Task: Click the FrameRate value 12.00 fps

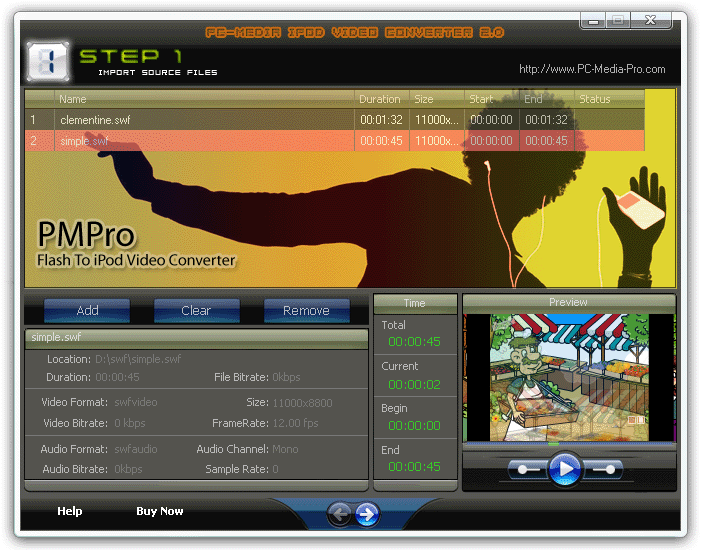Action: click(296, 423)
